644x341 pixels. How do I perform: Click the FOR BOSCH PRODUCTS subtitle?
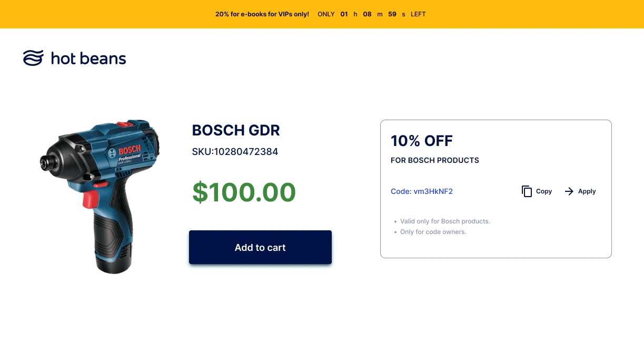pos(435,160)
